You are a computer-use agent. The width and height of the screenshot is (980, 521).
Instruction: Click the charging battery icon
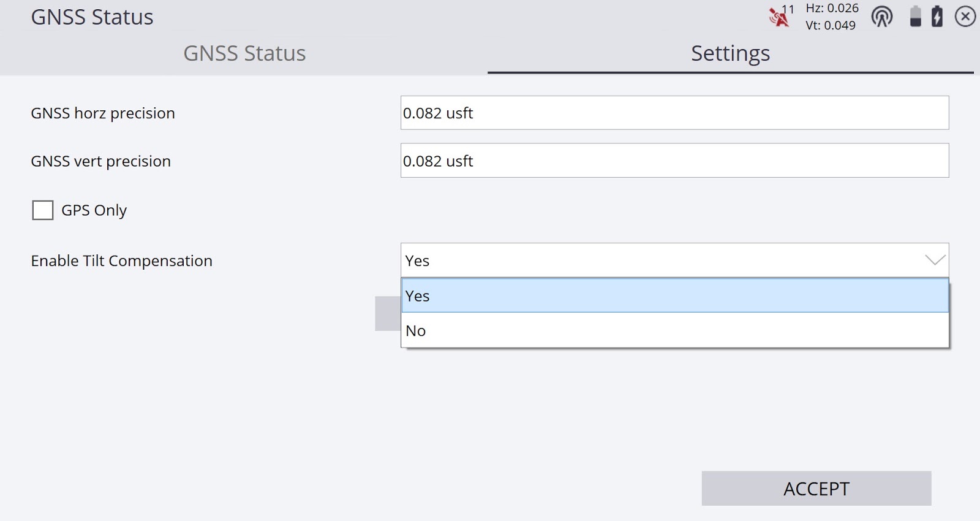pos(937,17)
